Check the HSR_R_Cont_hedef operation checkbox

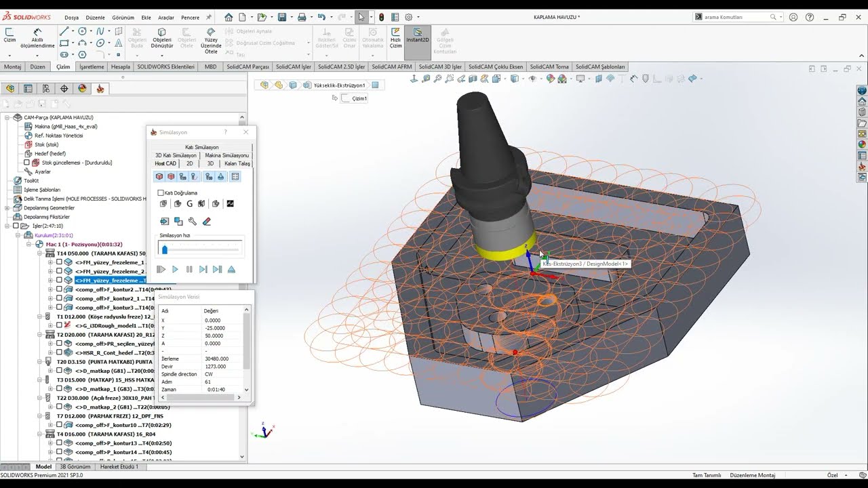pos(59,352)
